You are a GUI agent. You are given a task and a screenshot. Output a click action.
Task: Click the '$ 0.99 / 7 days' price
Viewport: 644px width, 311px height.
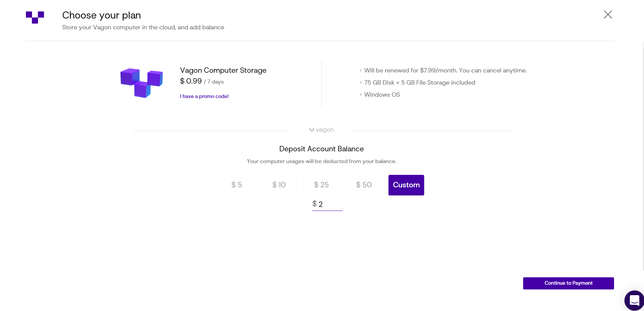[x=202, y=81]
